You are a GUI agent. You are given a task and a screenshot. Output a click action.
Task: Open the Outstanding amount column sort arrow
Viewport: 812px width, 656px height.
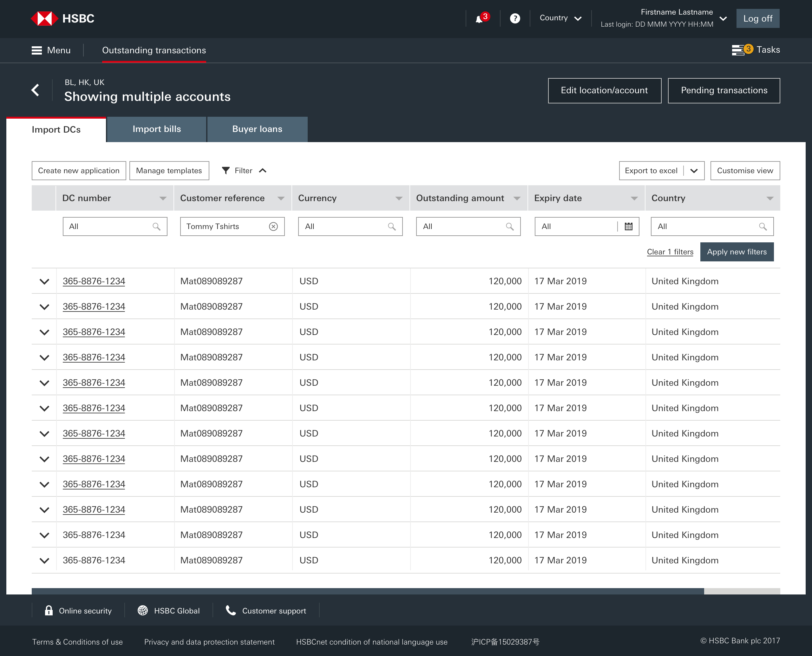pyautogui.click(x=517, y=198)
